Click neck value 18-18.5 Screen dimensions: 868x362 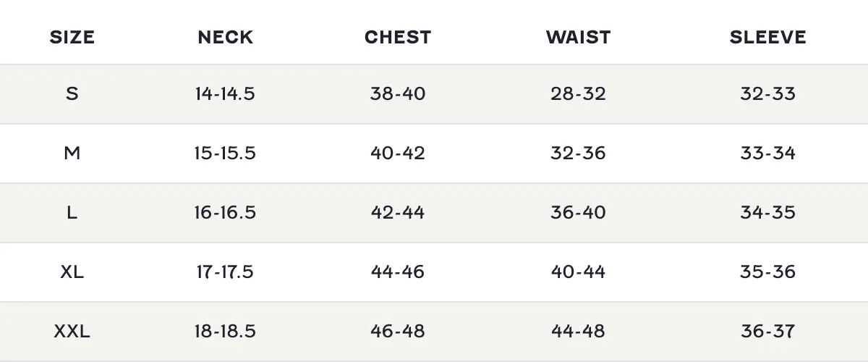point(225,331)
